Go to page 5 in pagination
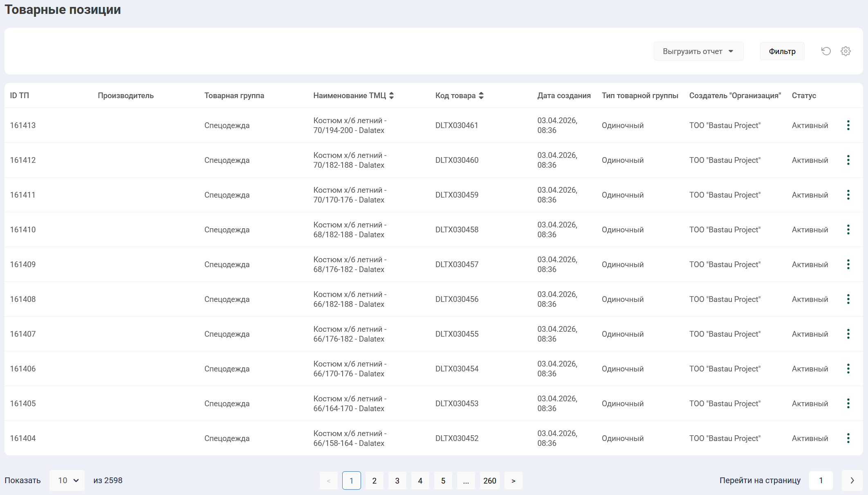868x495 pixels. (443, 481)
